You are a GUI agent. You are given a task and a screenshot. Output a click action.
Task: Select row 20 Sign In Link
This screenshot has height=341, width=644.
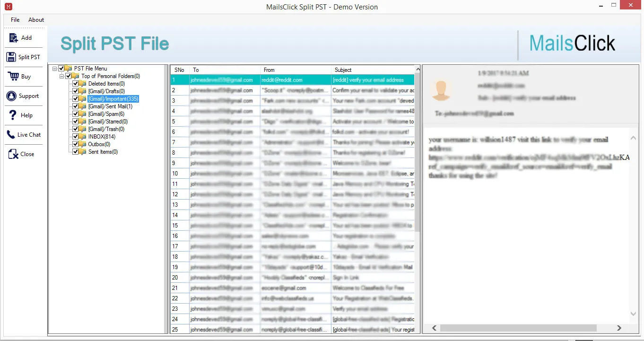[292, 278]
